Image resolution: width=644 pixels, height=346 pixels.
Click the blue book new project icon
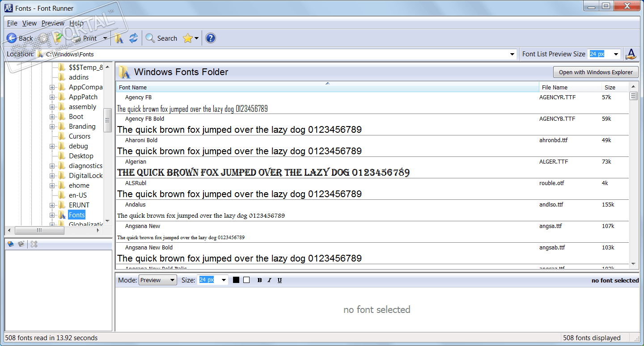pos(11,244)
